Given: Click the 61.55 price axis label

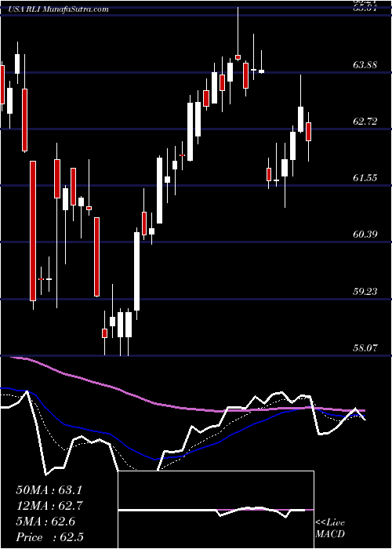Looking at the screenshot, I should (x=365, y=178).
